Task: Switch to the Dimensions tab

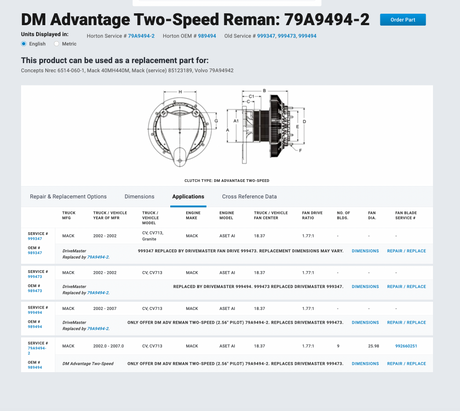Action: (139, 197)
